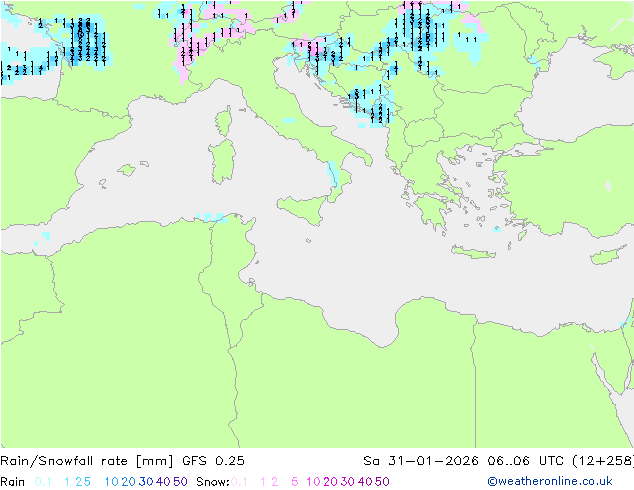Click the island of Cyprus on the map
This screenshot has width=634, height=490.
coord(604,256)
